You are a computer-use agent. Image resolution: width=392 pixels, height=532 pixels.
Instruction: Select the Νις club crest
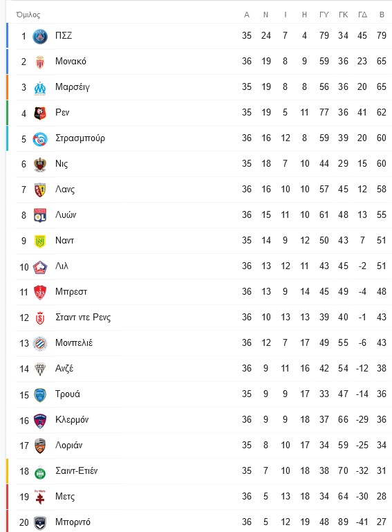point(40,165)
